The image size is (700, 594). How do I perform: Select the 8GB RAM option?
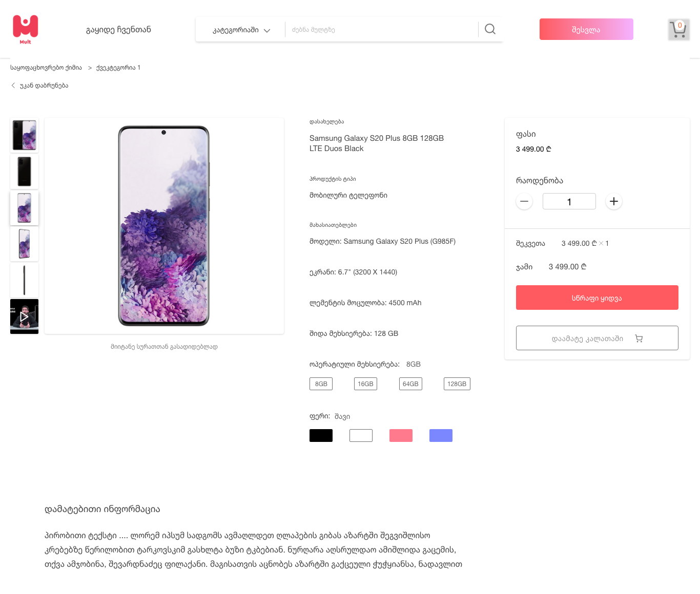(x=321, y=384)
